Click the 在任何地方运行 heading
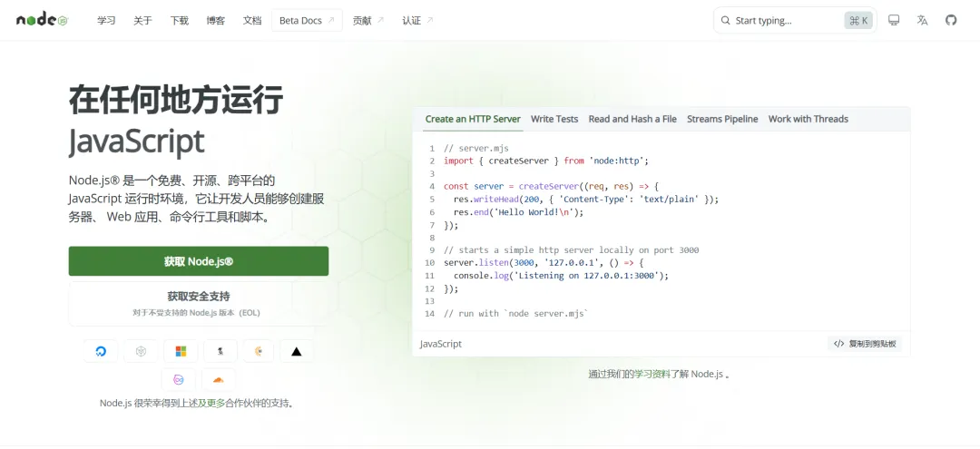 176,100
